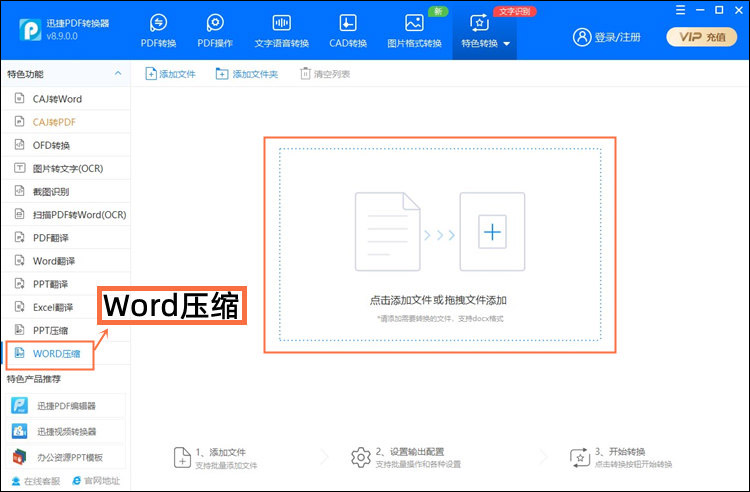The image size is (750, 492).
Task: Click the plus add-file icon
Action: [492, 232]
